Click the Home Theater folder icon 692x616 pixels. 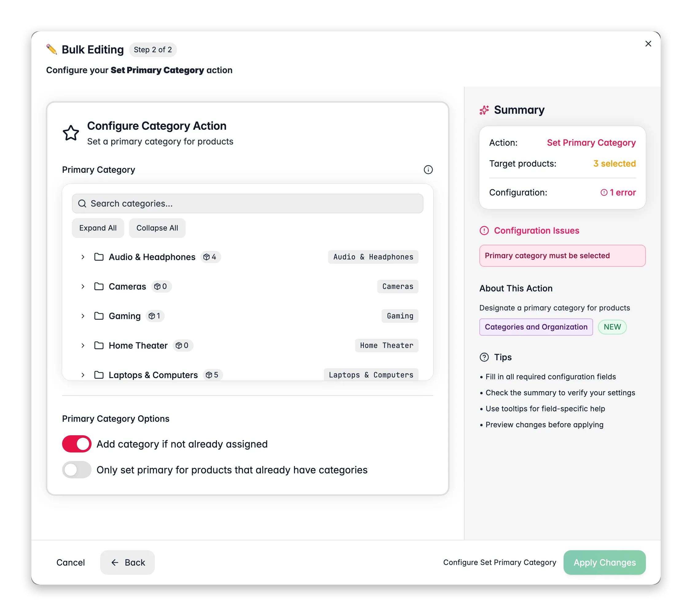point(99,346)
